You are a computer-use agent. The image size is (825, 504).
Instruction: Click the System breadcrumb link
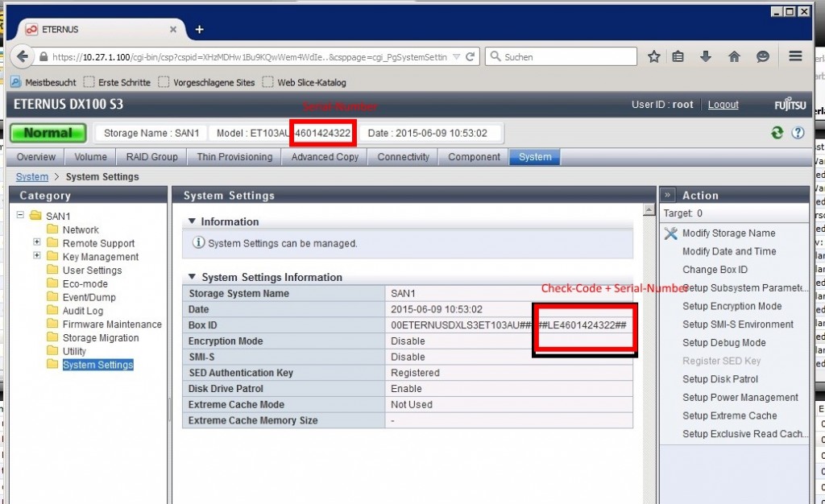[32, 176]
